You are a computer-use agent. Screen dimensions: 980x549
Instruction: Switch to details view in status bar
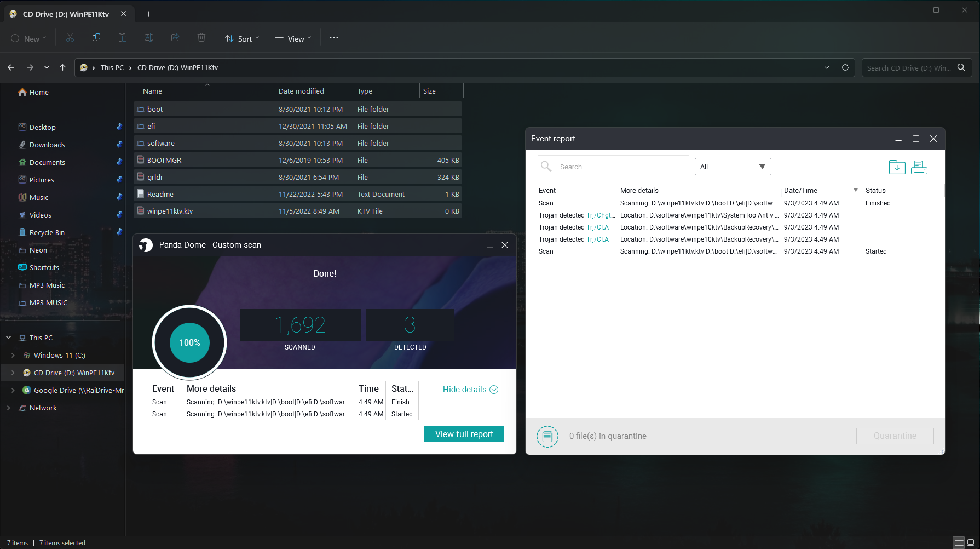[959, 542]
